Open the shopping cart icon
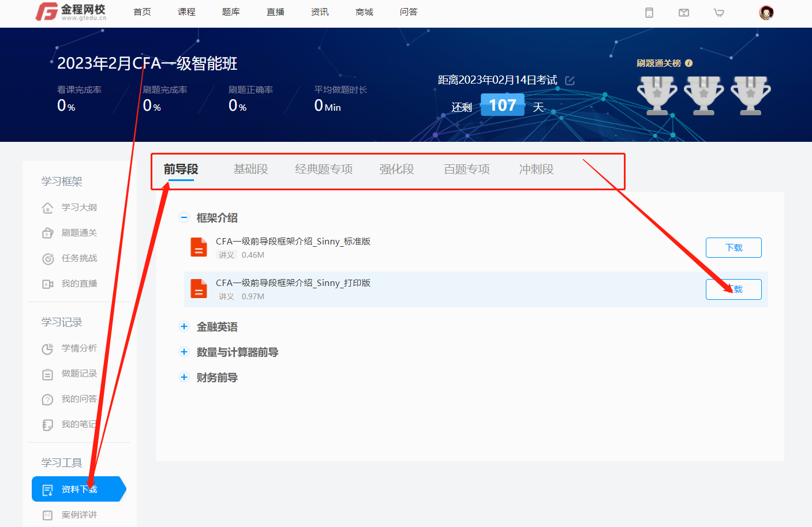 click(x=719, y=13)
